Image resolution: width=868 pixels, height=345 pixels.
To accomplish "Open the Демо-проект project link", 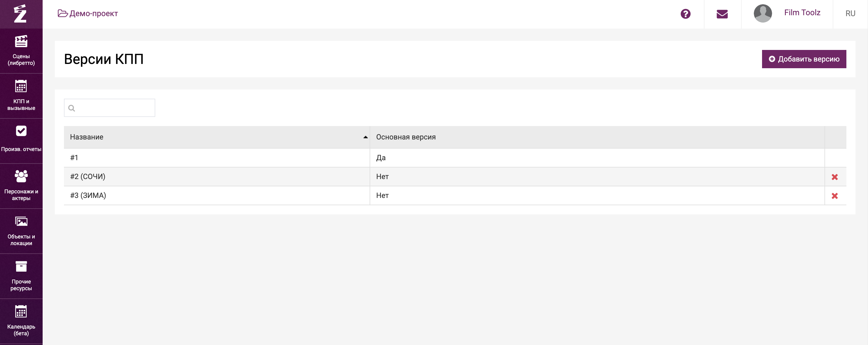I will (88, 13).
